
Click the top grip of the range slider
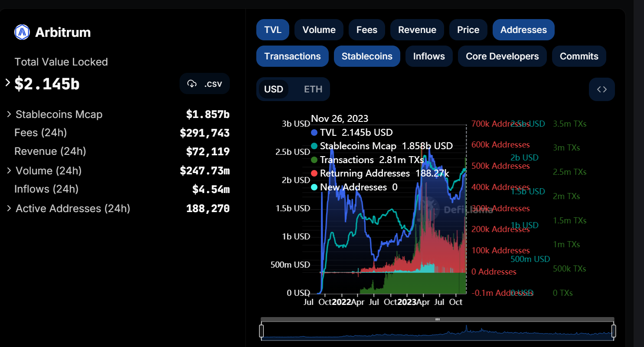pyautogui.click(x=438, y=319)
